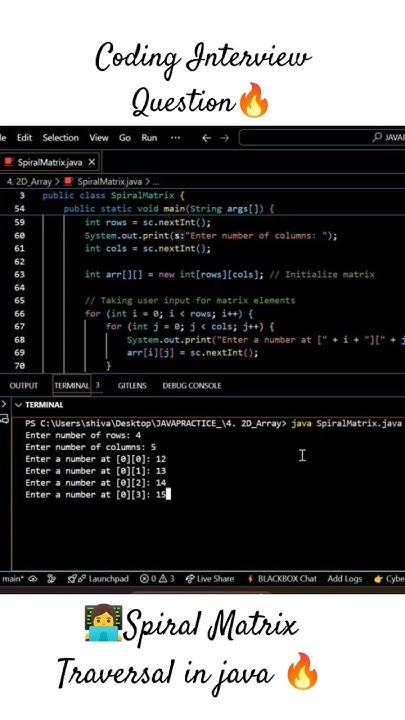
Task: Open 4. 2D_Array breadcrumb folder
Action: (x=29, y=182)
